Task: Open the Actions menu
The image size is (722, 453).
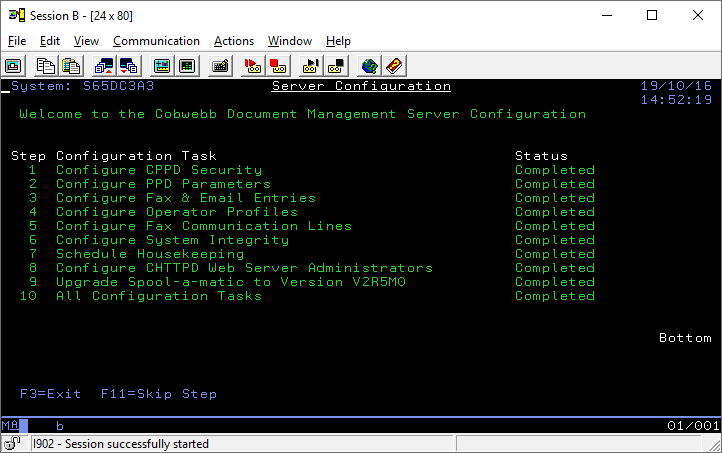Action: tap(233, 41)
